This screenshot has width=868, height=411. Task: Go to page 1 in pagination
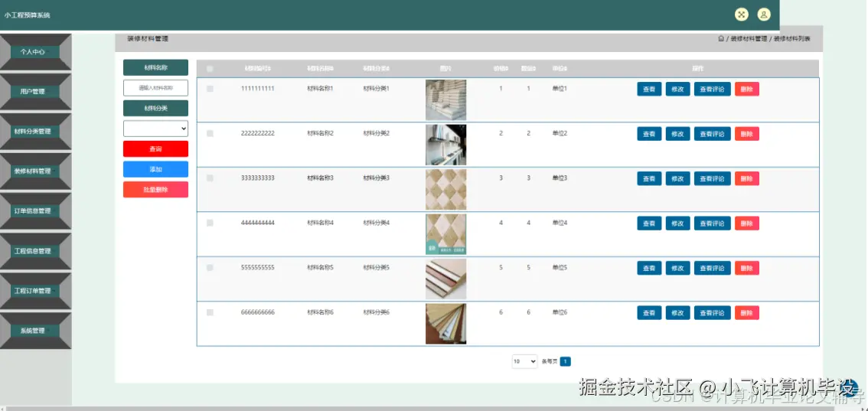565,361
